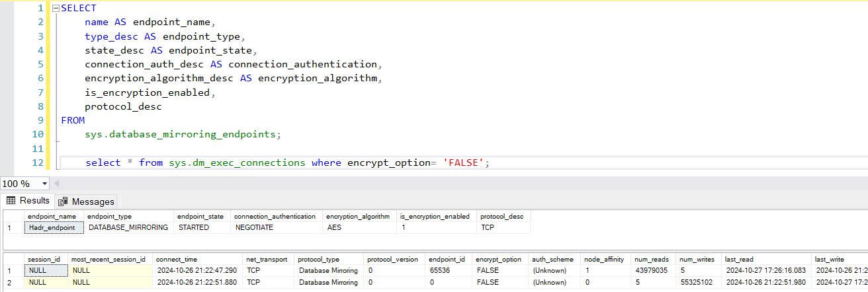
Task: Select connect_time 2024-10-26 21:22:47.290 cell
Action: pos(199,271)
